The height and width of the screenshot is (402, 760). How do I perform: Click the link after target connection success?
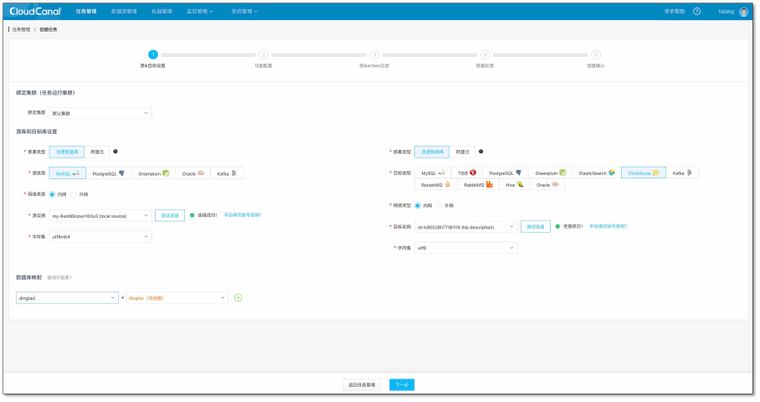tap(608, 226)
